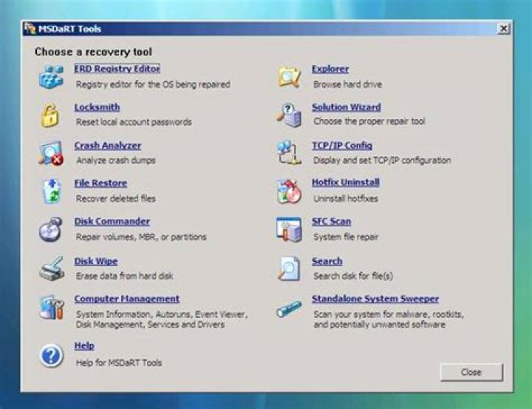Click the Hotfix Uninstall icon

tap(289, 192)
